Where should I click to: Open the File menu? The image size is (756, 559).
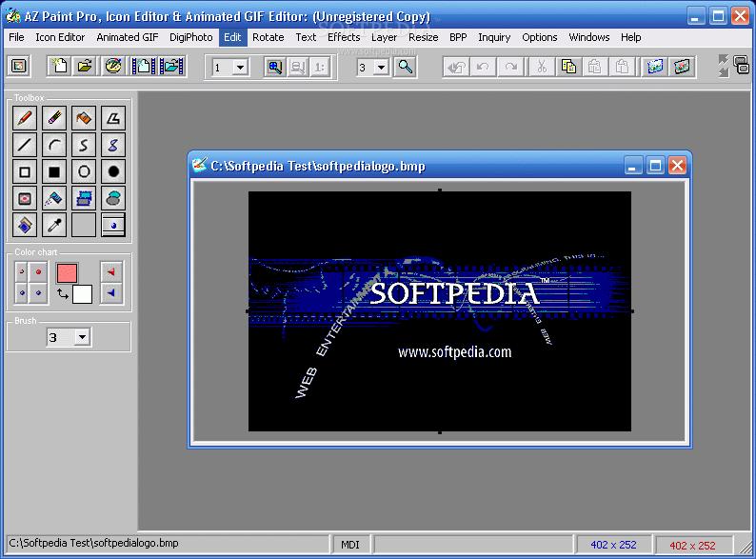[16, 37]
